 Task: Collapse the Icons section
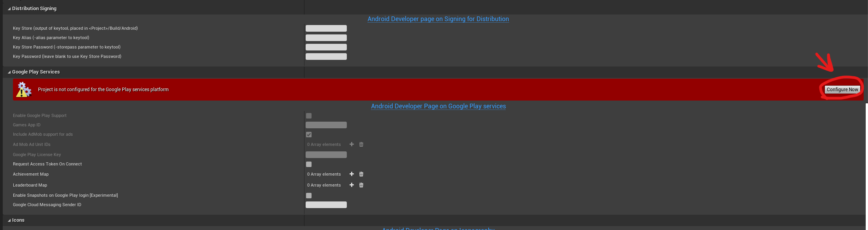tap(9, 220)
